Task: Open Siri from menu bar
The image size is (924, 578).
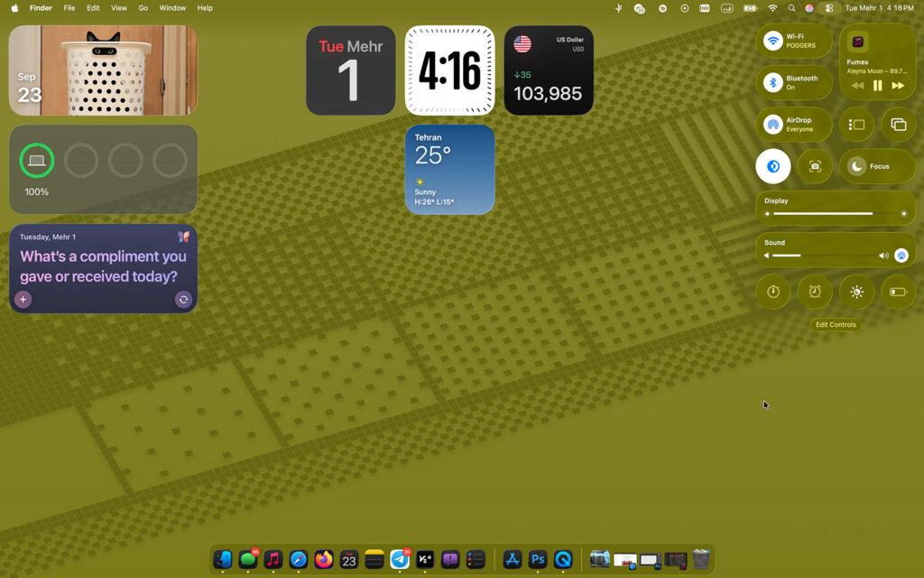Action: point(809,8)
